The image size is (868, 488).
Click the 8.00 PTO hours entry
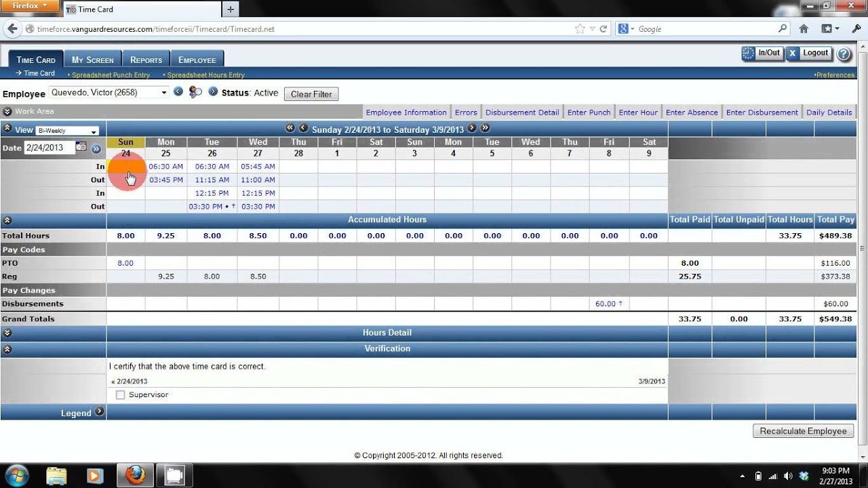pyautogui.click(x=125, y=263)
